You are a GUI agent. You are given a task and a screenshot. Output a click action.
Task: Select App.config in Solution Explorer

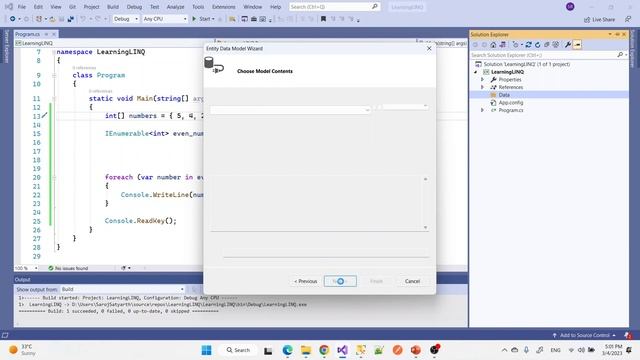tap(511, 102)
